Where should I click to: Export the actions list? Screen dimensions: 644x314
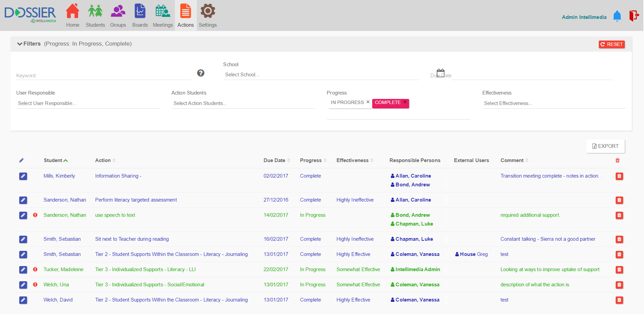(606, 146)
